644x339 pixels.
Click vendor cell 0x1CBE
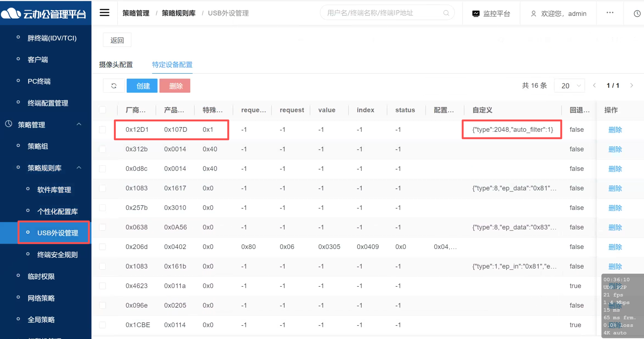click(138, 325)
